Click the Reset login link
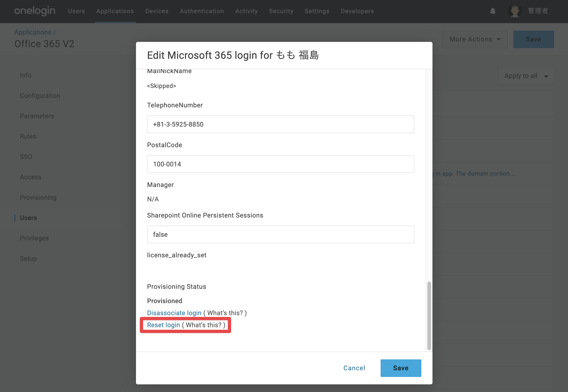The height and width of the screenshot is (392, 568). (164, 325)
